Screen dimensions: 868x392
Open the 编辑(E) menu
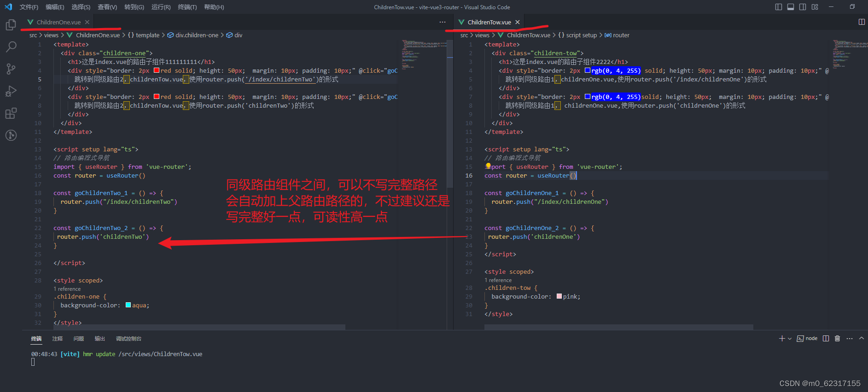tap(55, 7)
